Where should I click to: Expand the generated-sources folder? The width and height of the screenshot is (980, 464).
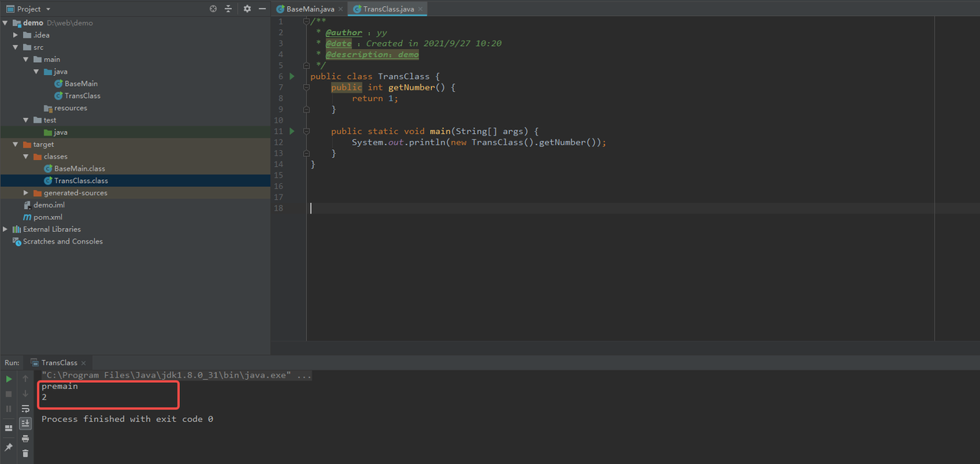[x=26, y=193]
